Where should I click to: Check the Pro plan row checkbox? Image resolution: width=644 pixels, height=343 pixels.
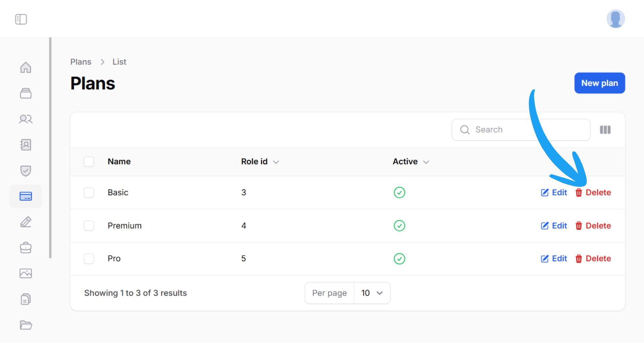click(x=89, y=259)
